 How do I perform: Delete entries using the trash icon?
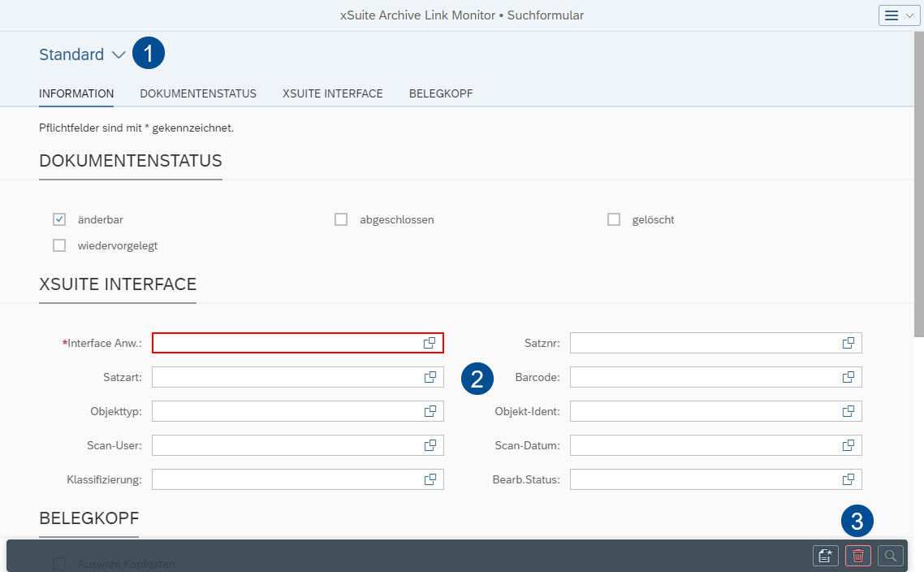coord(857,556)
